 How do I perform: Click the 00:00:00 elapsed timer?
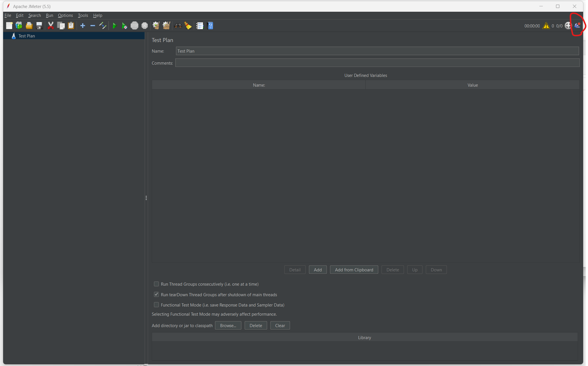click(x=532, y=26)
